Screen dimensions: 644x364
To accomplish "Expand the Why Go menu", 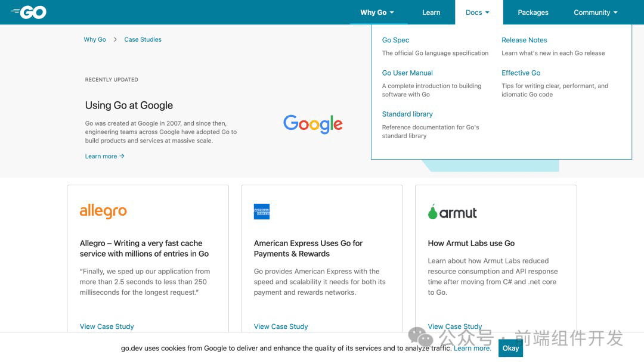I will [x=377, y=13].
